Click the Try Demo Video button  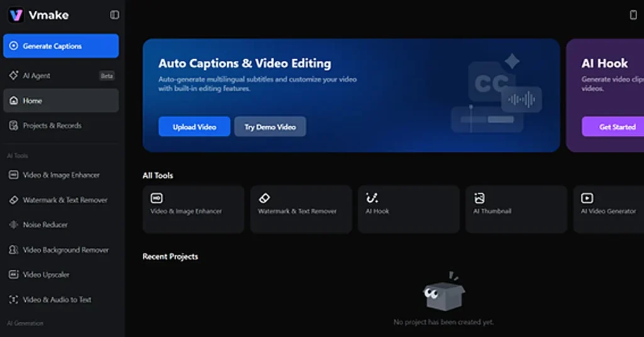coord(270,126)
